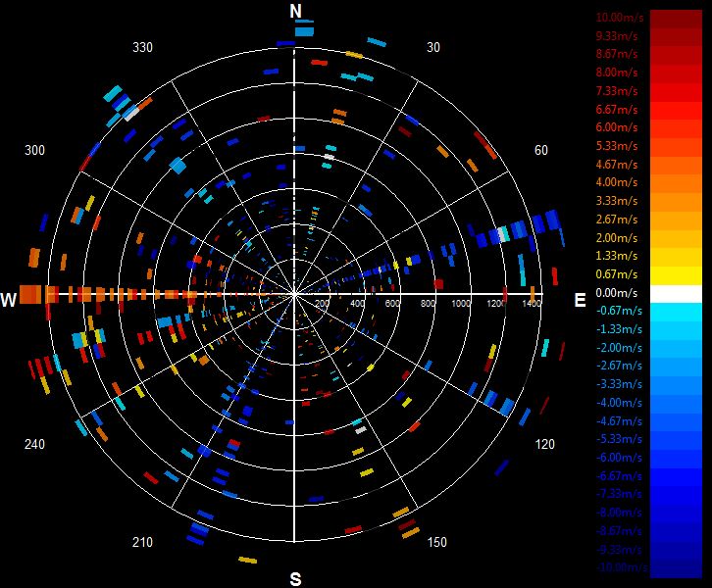712x588 pixels.
Task: Click the -4.00m/s legend label
Action: [619, 403]
